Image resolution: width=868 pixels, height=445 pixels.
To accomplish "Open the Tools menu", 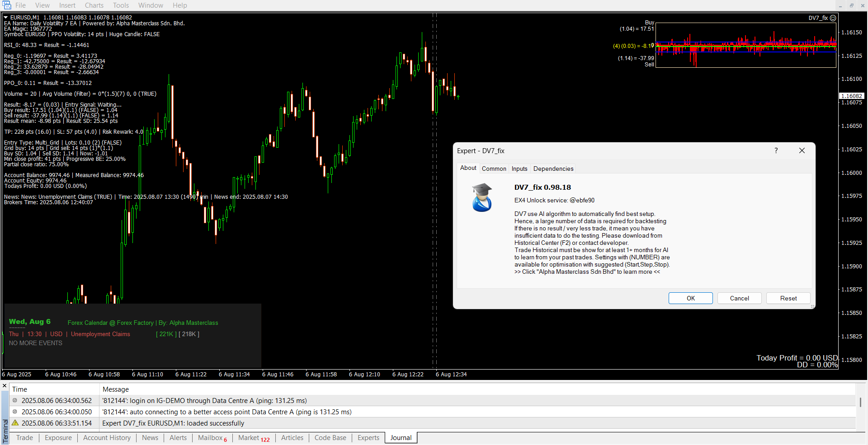I will point(121,5).
